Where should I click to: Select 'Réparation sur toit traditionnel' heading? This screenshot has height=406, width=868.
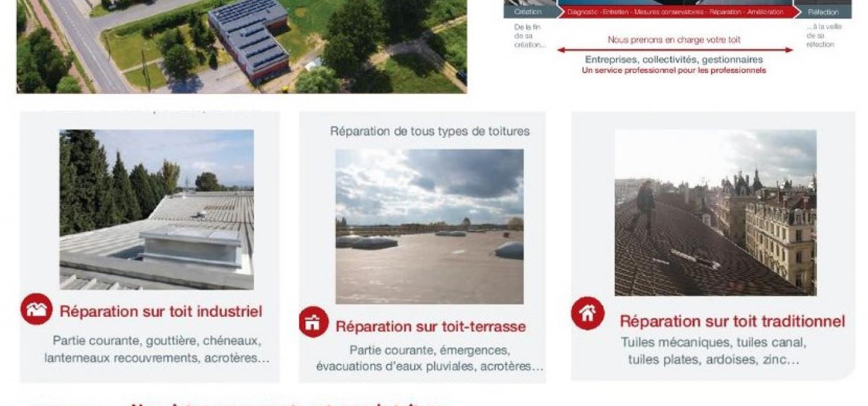[x=732, y=321]
